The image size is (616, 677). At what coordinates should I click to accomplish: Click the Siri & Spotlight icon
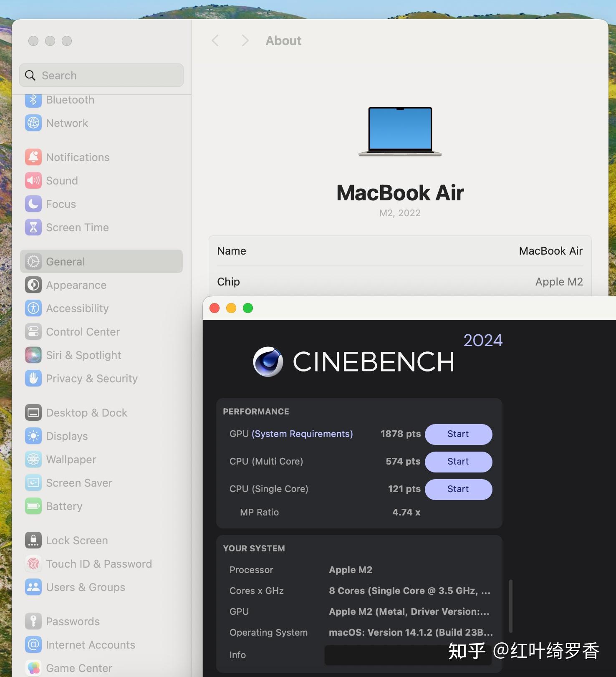tap(33, 355)
